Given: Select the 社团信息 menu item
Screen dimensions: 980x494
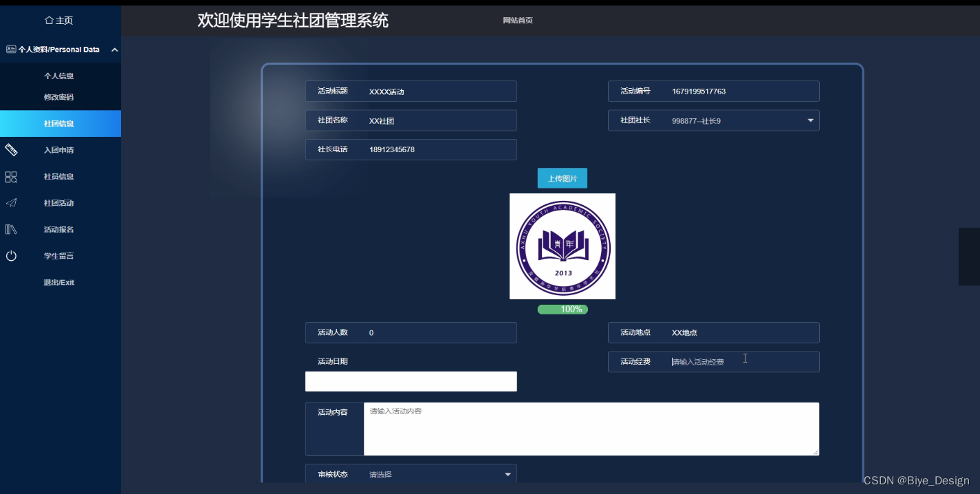Looking at the screenshot, I should tap(61, 124).
